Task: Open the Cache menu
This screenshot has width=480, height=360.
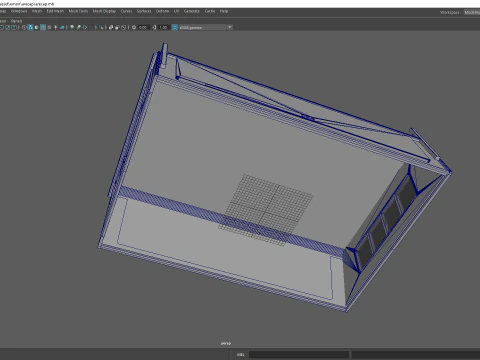Action: click(210, 11)
